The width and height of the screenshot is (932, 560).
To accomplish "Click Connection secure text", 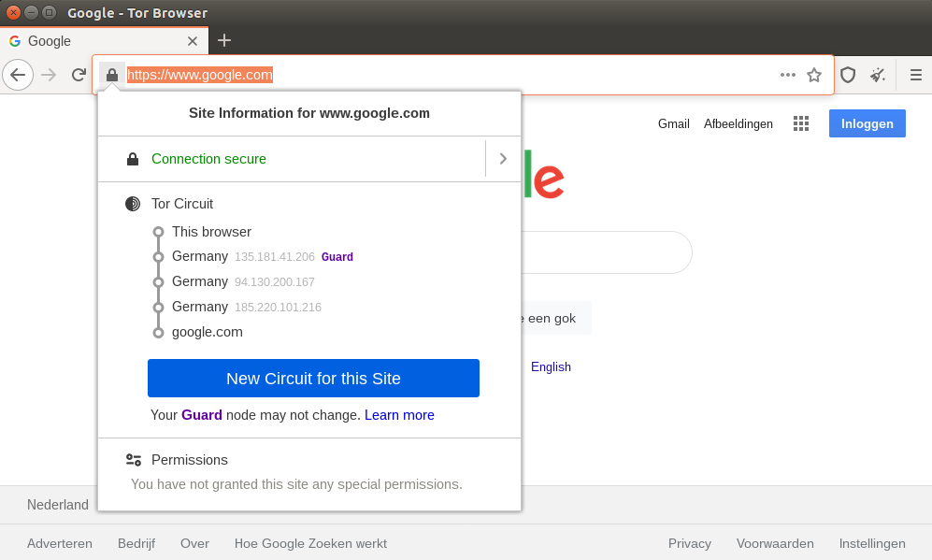I will coord(208,159).
